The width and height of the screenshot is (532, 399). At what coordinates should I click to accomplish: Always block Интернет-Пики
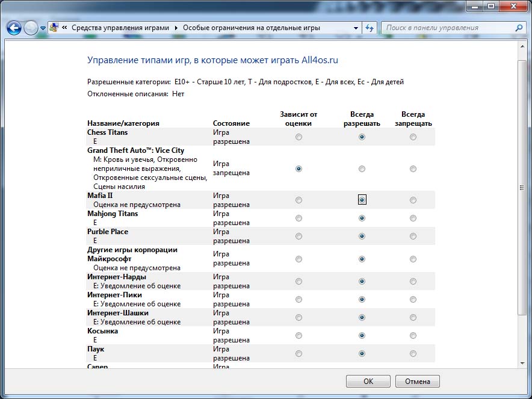pyautogui.click(x=413, y=299)
